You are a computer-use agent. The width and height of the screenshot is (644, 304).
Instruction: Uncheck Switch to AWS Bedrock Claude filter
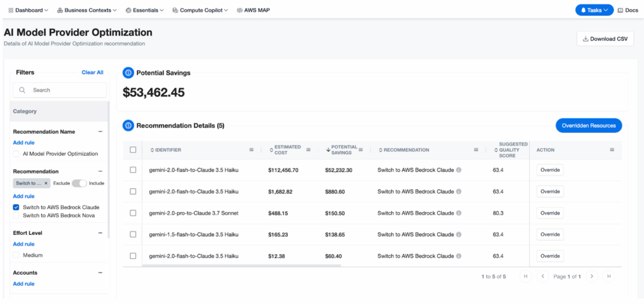16,207
